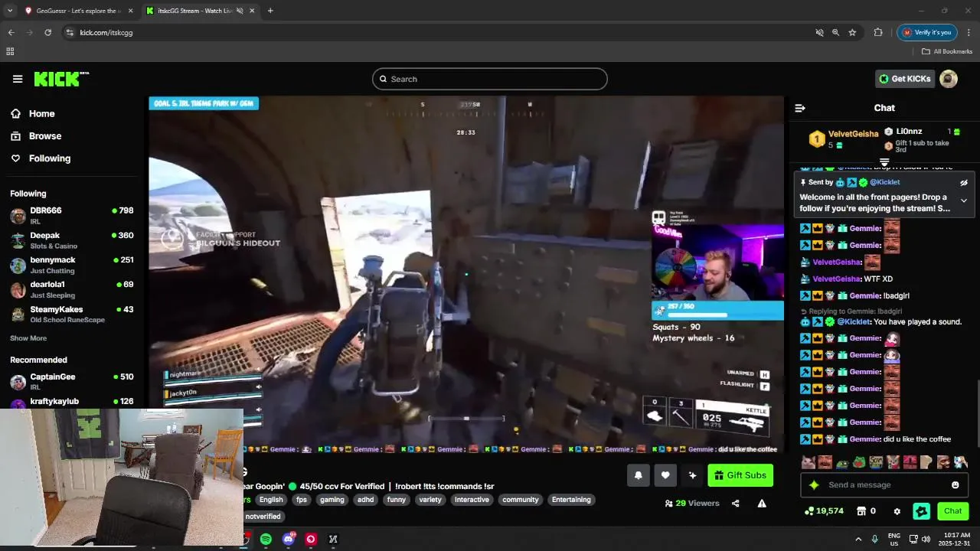Viewport: 980px width, 551px height.
Task: Click the Entertaining tag
Action: tap(571, 500)
